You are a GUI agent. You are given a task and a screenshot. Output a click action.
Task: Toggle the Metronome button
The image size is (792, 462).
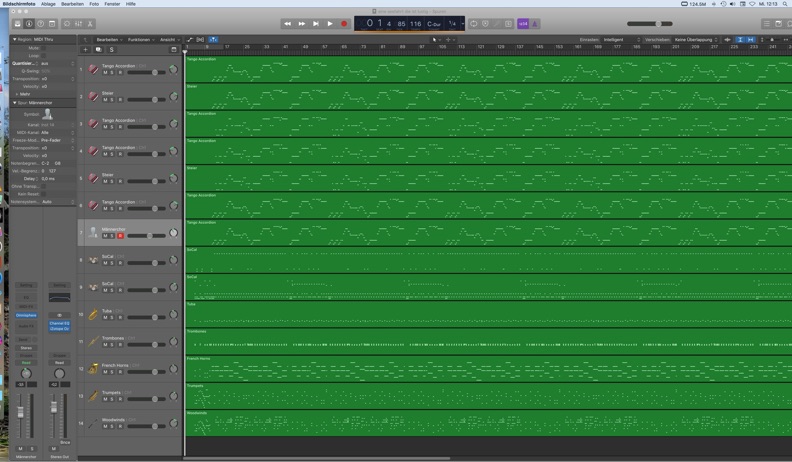(534, 24)
